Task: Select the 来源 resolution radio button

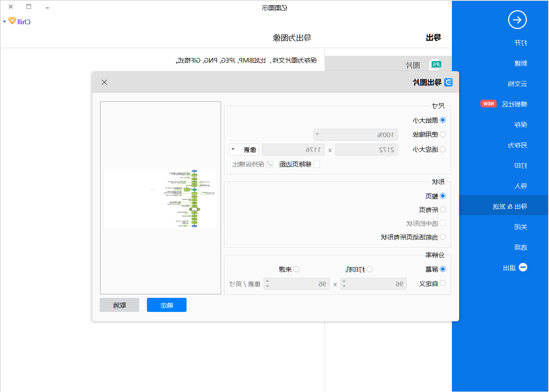Action: coord(296,269)
